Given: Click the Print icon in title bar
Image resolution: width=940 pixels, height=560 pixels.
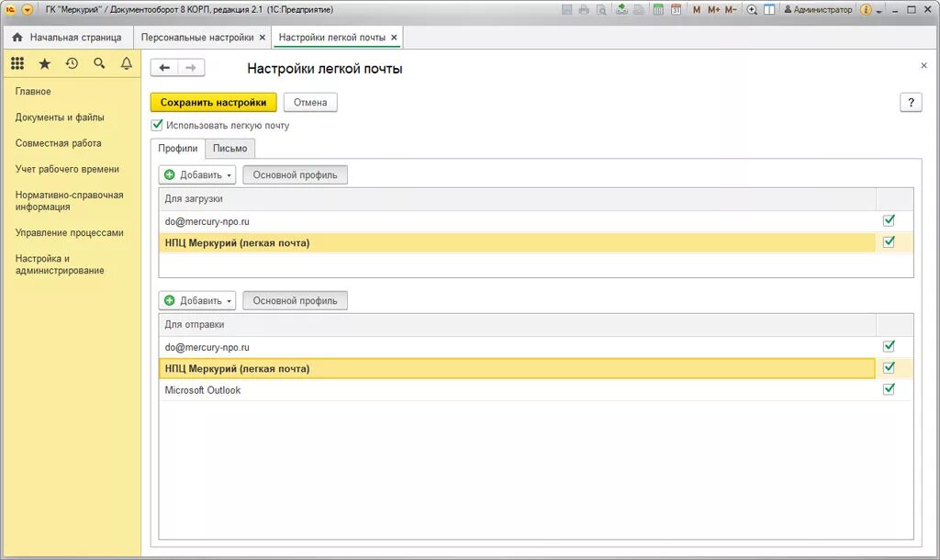Looking at the screenshot, I should point(583,9).
